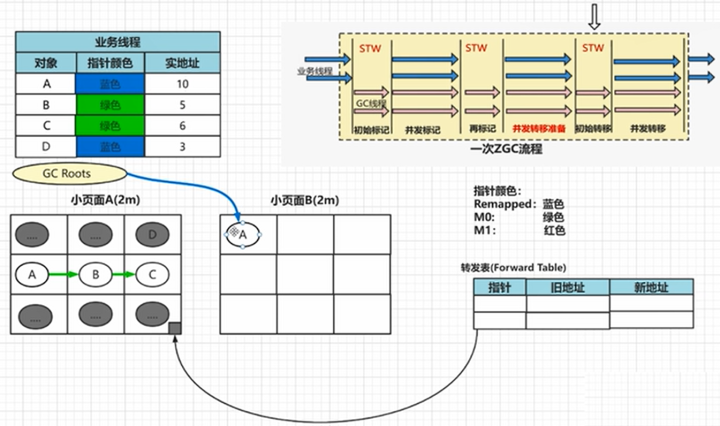720x426 pixels.
Task: Click the 新地址 column header in the forward table
Action: pyautogui.click(x=652, y=287)
